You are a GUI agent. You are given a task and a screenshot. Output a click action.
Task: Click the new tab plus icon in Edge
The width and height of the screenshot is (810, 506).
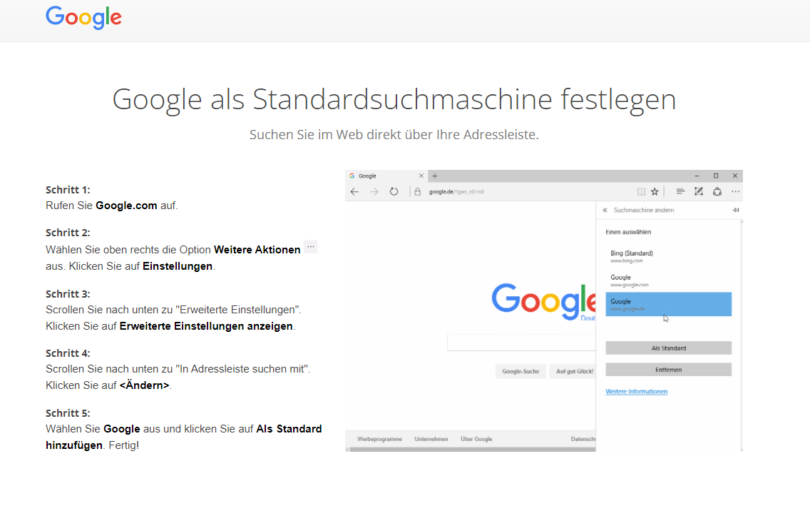click(435, 176)
